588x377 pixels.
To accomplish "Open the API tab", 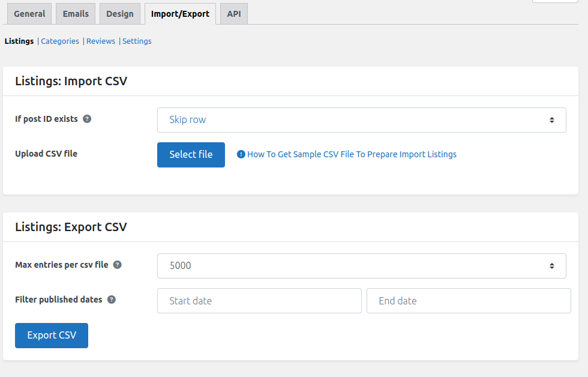I will (234, 14).
